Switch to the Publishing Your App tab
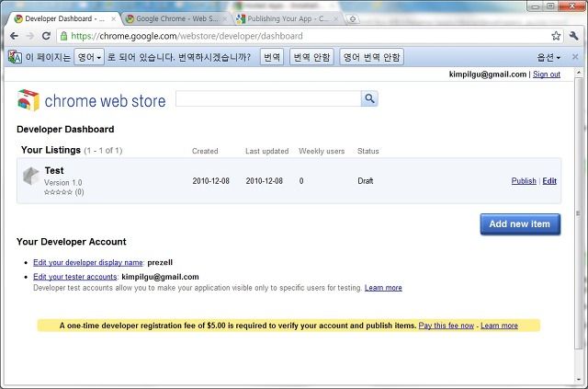This screenshot has width=588, height=389. click(287, 18)
